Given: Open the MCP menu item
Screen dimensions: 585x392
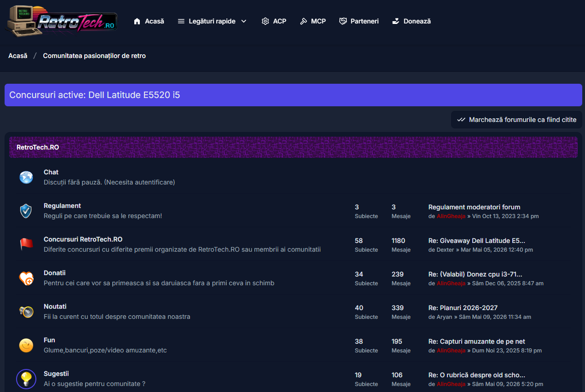Looking at the screenshot, I should pyautogui.click(x=313, y=21).
